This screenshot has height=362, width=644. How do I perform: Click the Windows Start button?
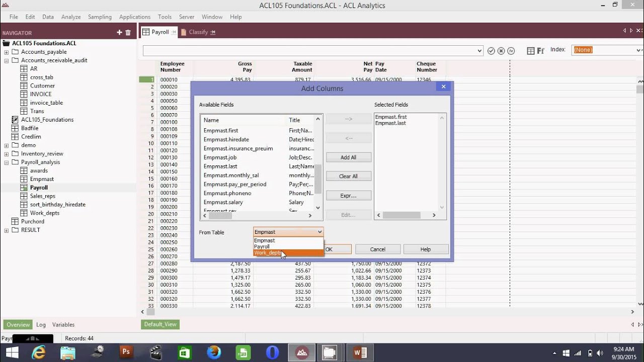(x=11, y=352)
